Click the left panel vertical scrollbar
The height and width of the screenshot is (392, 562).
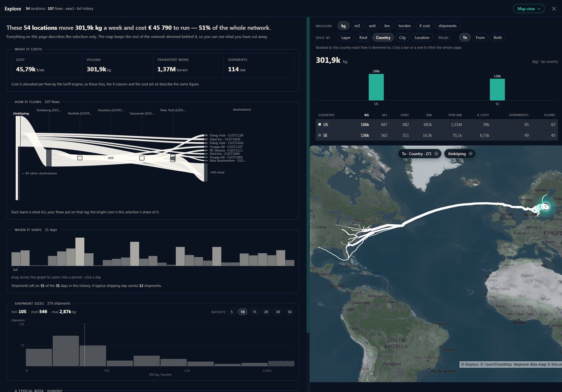308,175
